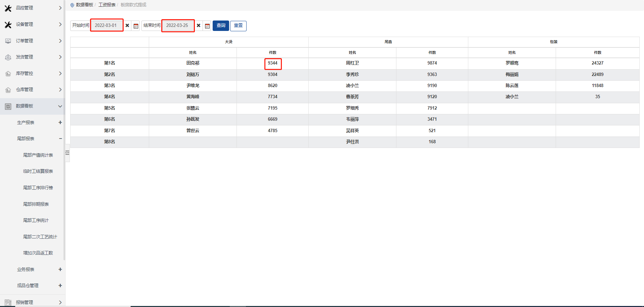This screenshot has width=644, height=307.
Task: Click the 重置 reset button
Action: [238, 26]
